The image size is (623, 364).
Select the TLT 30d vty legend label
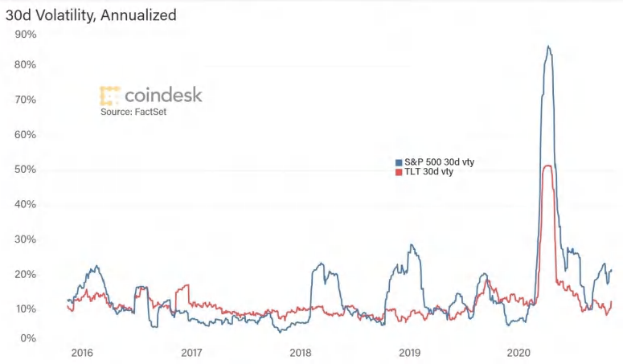point(428,172)
